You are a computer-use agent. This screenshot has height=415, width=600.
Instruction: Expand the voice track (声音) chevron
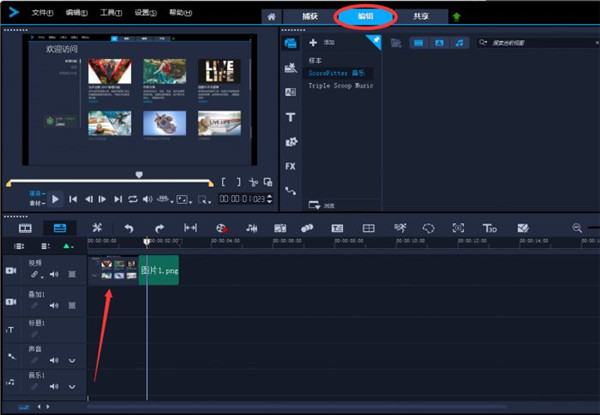pyautogui.click(x=72, y=360)
